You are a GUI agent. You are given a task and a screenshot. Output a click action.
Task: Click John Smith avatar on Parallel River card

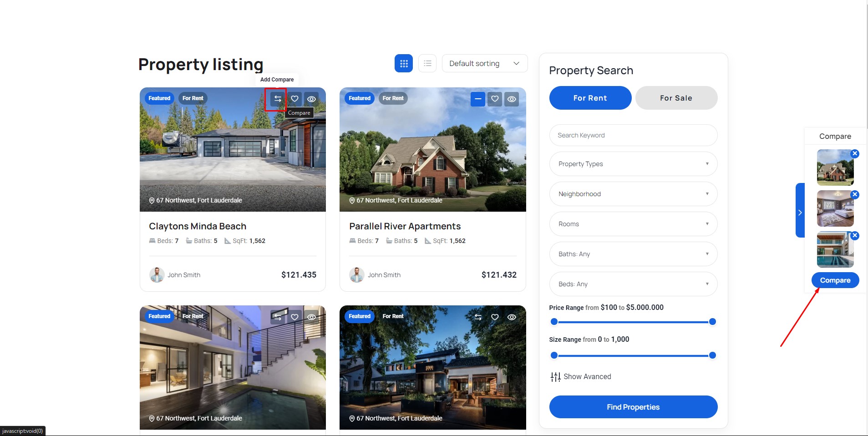tap(357, 275)
